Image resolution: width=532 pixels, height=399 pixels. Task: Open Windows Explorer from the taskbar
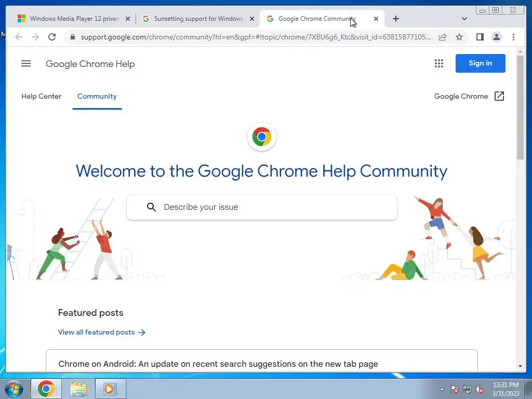coord(78,389)
